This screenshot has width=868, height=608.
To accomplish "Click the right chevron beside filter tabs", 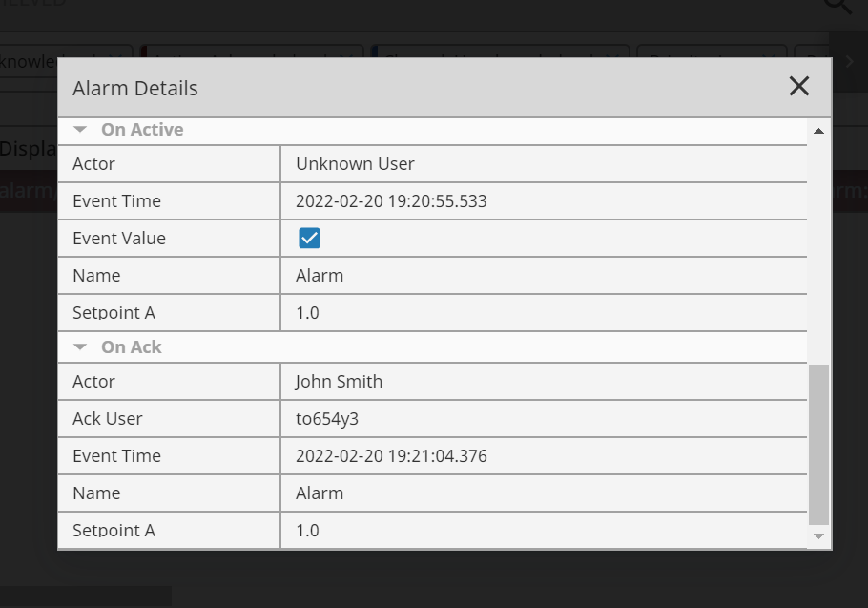I will click(849, 61).
